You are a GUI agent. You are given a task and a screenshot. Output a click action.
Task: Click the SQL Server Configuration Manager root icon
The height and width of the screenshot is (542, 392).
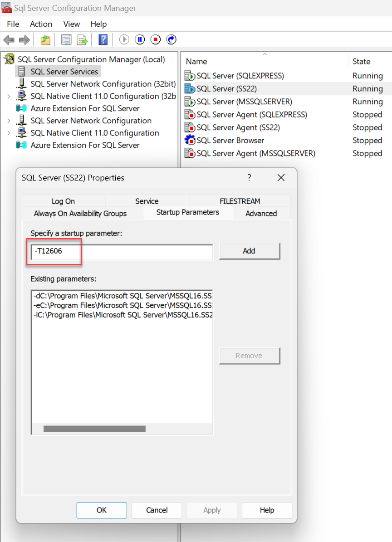click(10, 59)
